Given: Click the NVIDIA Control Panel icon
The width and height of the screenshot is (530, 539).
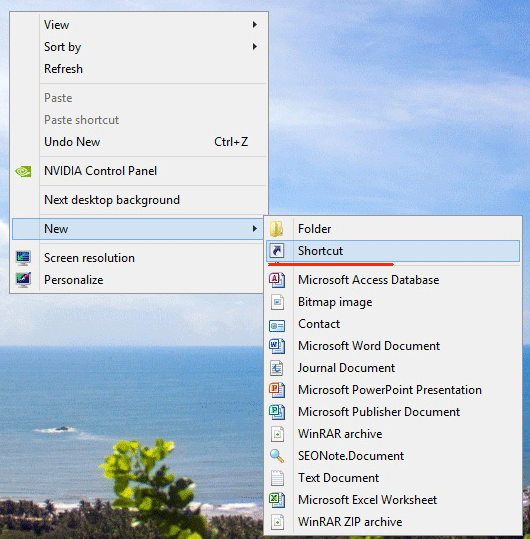Looking at the screenshot, I should pyautogui.click(x=23, y=171).
